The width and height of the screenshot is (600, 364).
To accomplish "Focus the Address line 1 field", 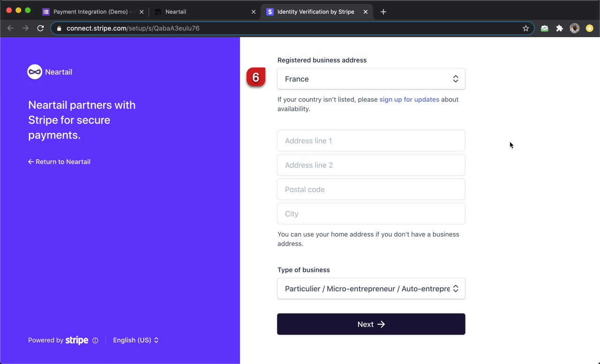I will click(371, 141).
